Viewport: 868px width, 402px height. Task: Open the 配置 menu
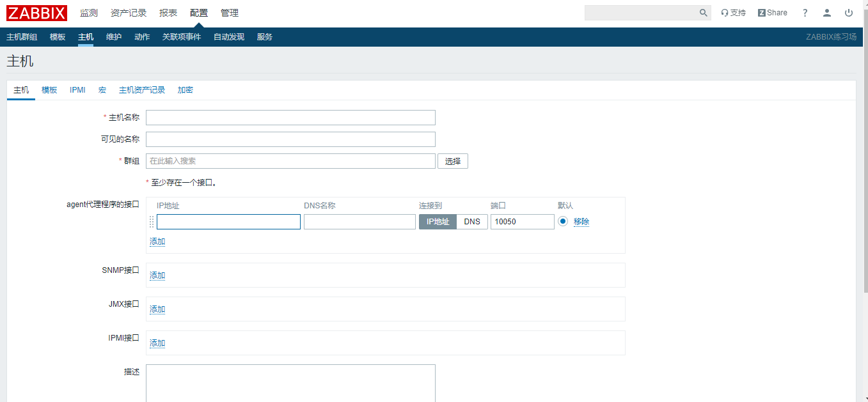199,13
